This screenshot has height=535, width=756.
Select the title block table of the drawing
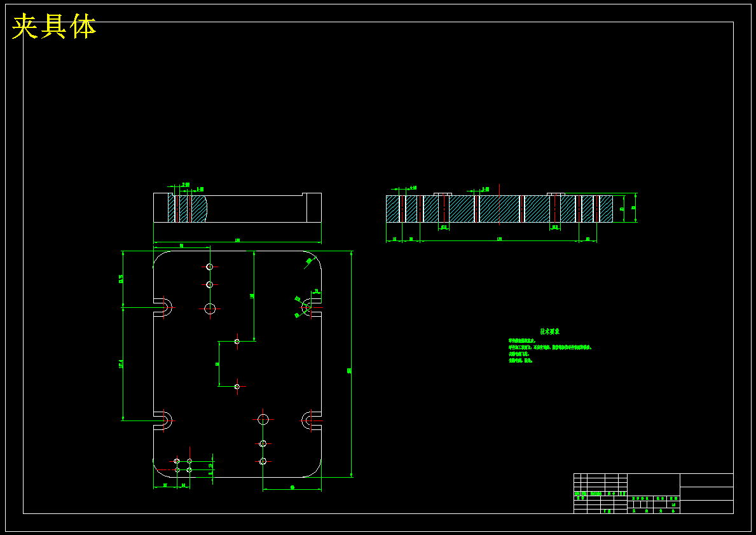pos(653,494)
